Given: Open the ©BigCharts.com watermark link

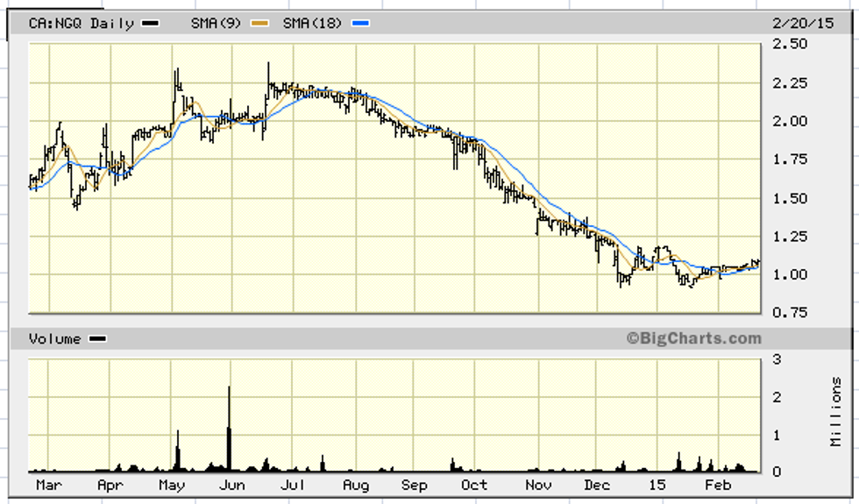Looking at the screenshot, I should click(693, 338).
